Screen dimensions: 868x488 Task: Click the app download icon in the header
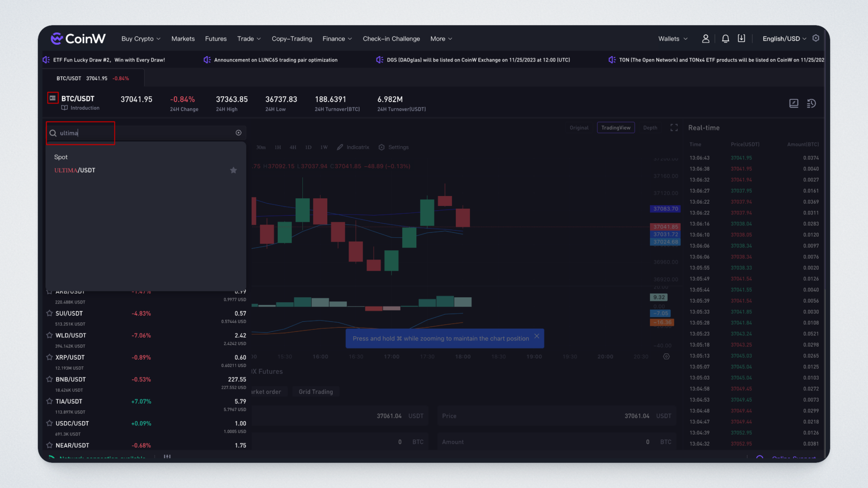click(x=741, y=39)
